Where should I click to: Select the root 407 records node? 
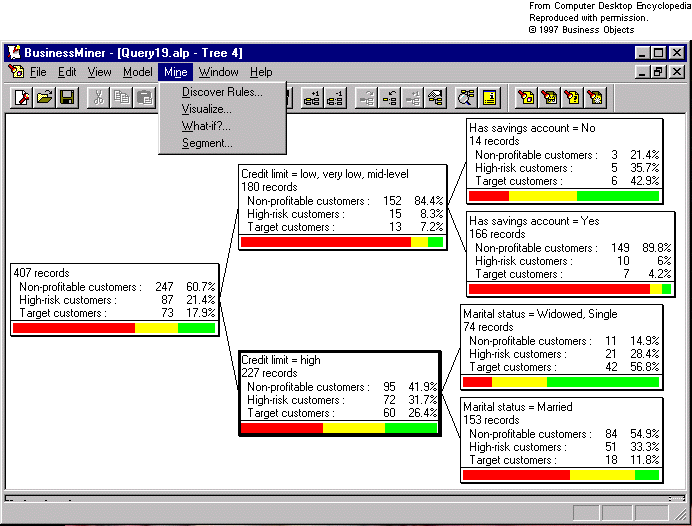coord(115,300)
